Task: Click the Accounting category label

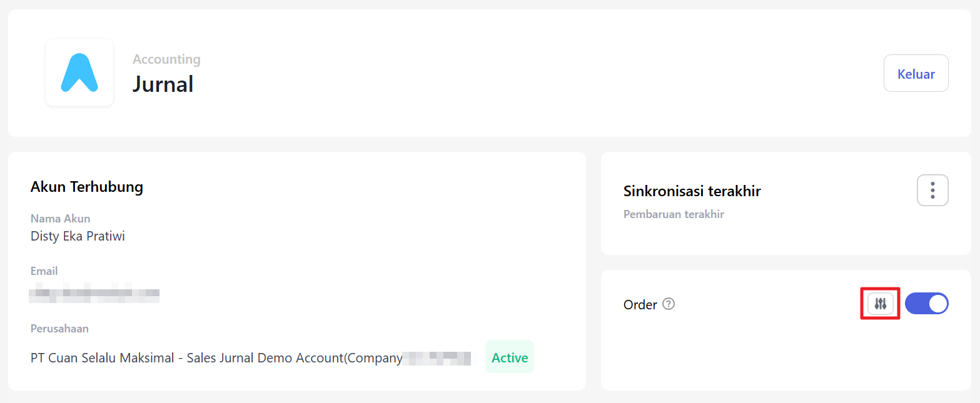Action: click(x=166, y=59)
